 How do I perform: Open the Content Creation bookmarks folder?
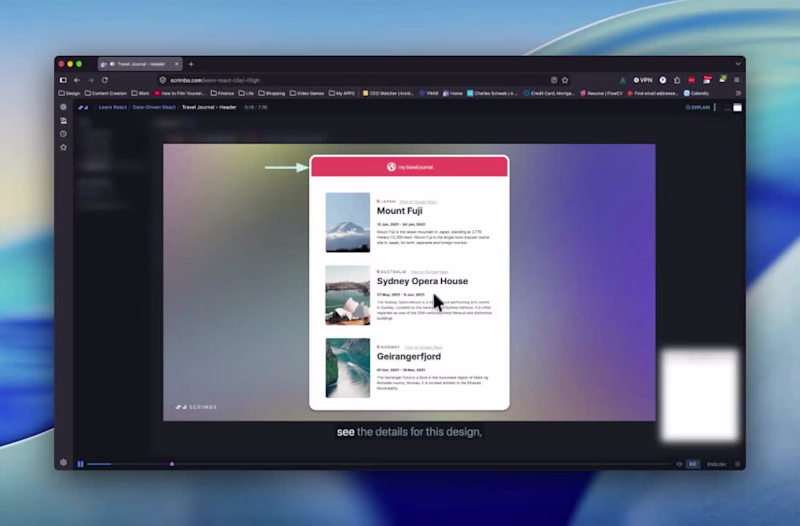click(106, 93)
